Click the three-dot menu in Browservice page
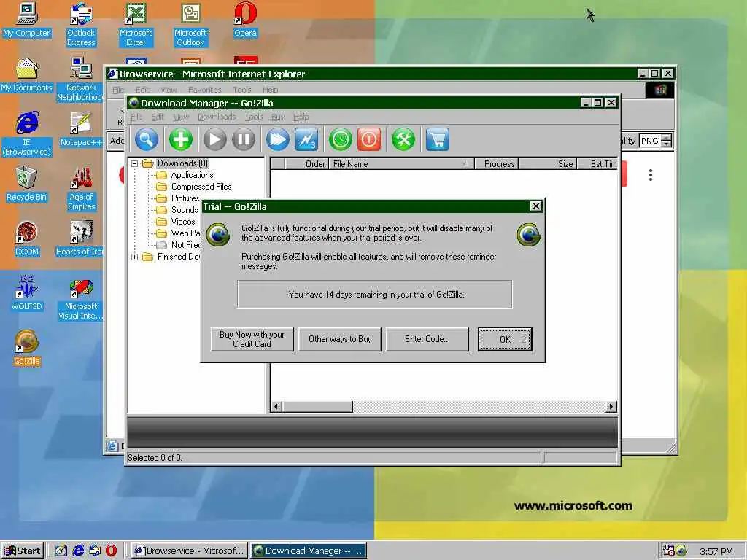This screenshot has width=747, height=560. point(650,175)
